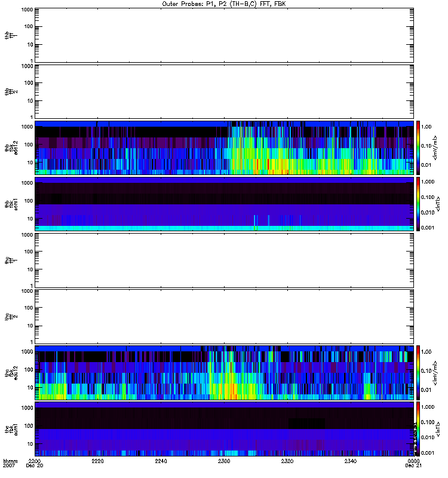Click the 0.10 value on thc edc12 color bar
This screenshot has width=448, height=478.
[x=426, y=370]
